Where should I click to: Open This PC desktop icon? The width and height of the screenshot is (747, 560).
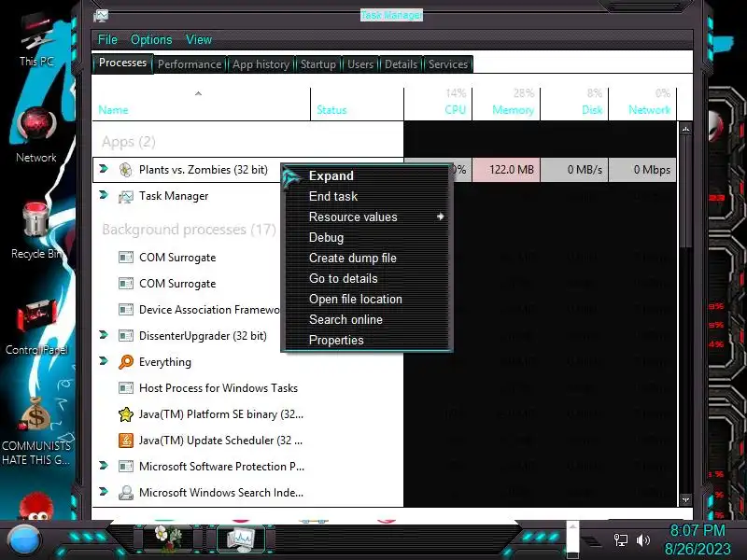pos(36,40)
